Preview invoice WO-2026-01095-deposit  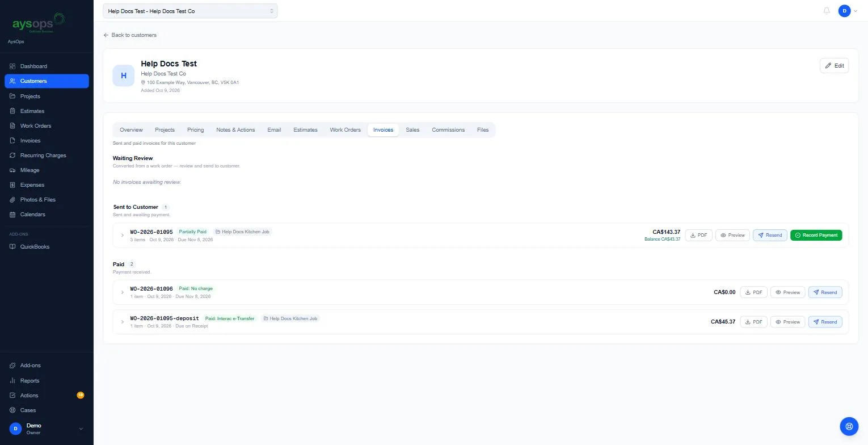click(787, 322)
